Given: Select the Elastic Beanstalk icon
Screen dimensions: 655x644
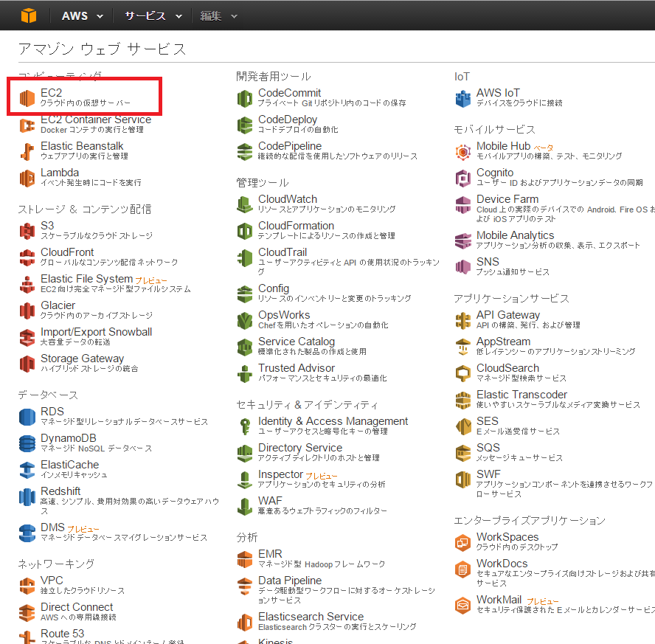Looking at the screenshot, I should tap(27, 151).
